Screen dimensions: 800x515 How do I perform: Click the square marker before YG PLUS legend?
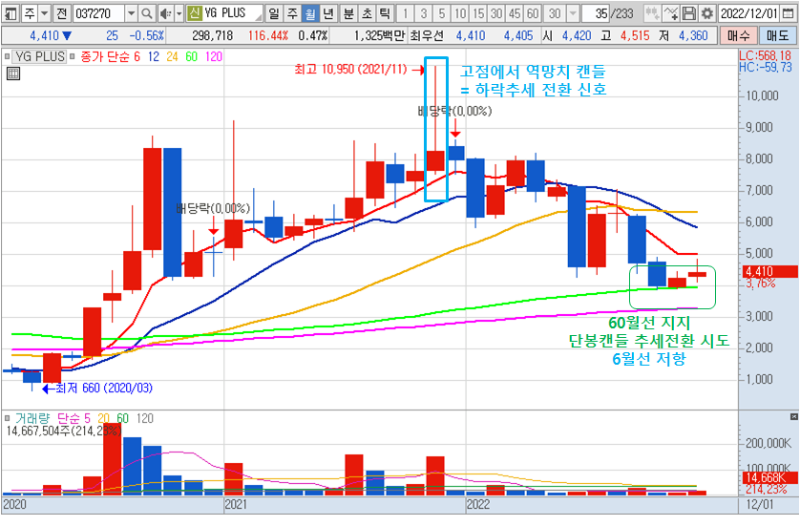point(7,56)
